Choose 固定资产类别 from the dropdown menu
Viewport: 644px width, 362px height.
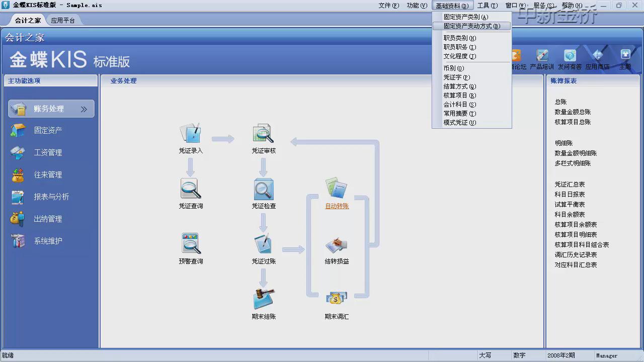point(472,17)
